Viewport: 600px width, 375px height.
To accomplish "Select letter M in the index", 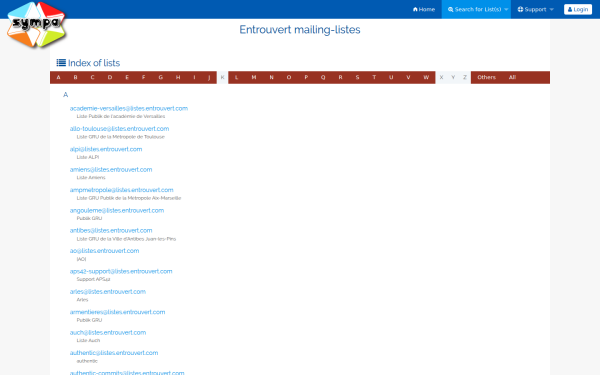I will pyautogui.click(x=254, y=77).
